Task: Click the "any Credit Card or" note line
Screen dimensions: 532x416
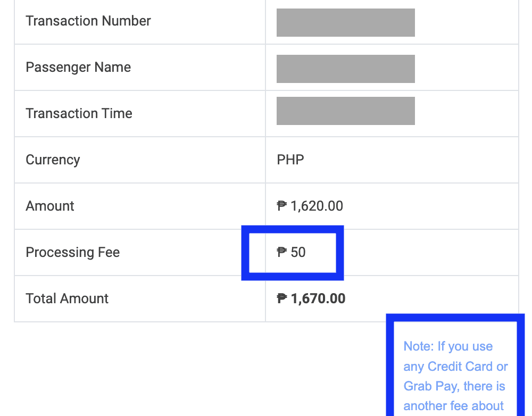Action: (455, 367)
